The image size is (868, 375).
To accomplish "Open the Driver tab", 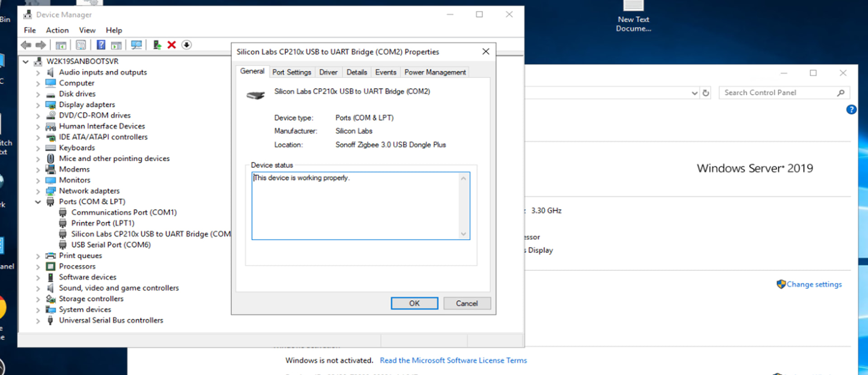I will 328,72.
